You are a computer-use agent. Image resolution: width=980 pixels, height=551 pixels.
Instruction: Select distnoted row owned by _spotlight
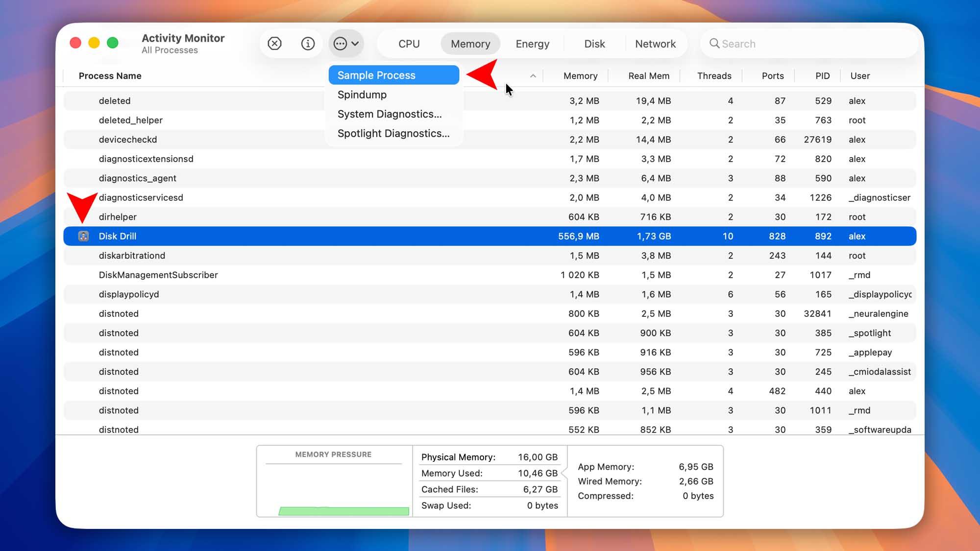(490, 333)
